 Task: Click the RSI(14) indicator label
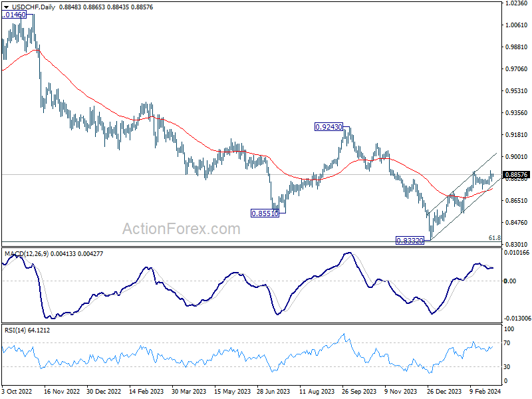click(x=15, y=330)
